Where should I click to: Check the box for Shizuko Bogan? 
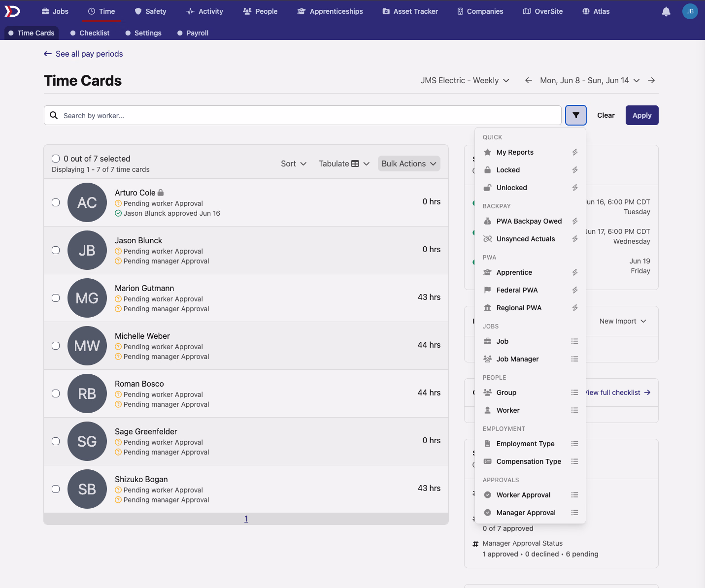pyautogui.click(x=56, y=489)
